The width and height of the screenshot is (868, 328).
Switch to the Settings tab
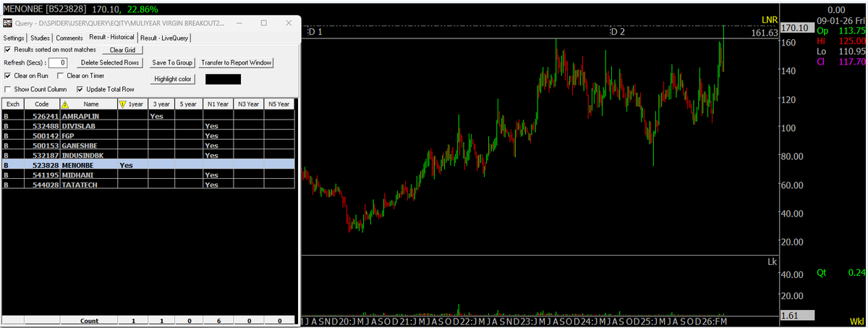coord(14,38)
